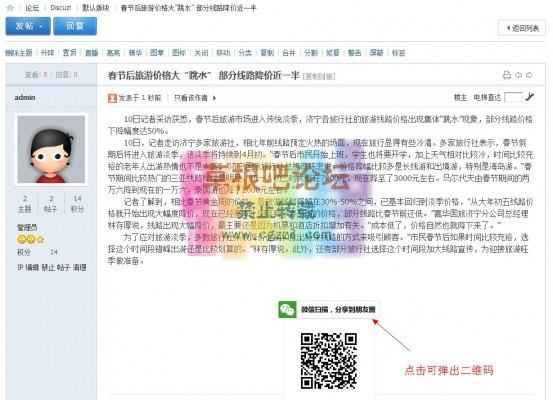
Task: Select 精华 digest moderation option
Action: click(135, 53)
